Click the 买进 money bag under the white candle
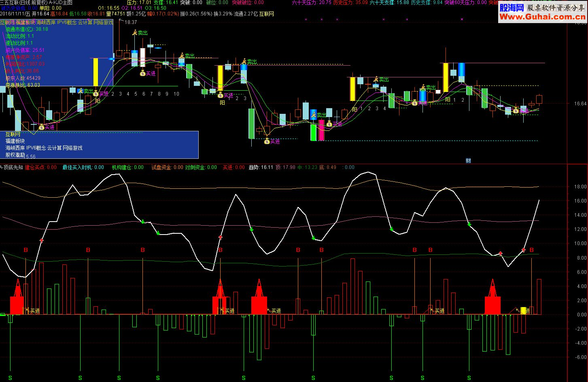Screen dimensions: 588x382 tap(142, 73)
